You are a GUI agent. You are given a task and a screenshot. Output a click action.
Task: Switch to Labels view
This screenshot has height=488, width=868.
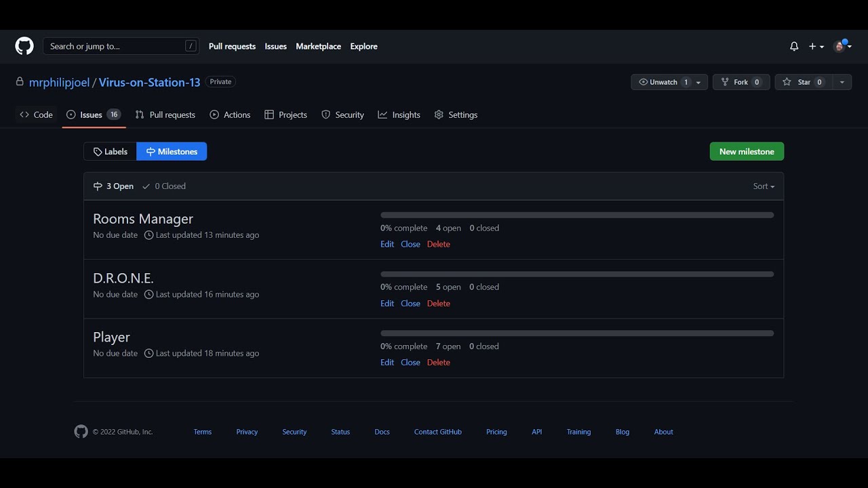click(110, 151)
